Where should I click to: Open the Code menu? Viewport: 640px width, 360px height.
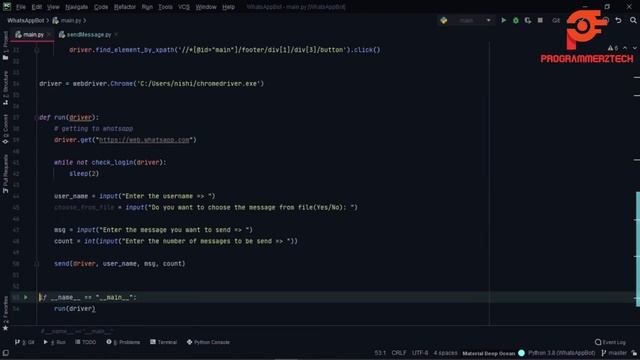coord(101,7)
